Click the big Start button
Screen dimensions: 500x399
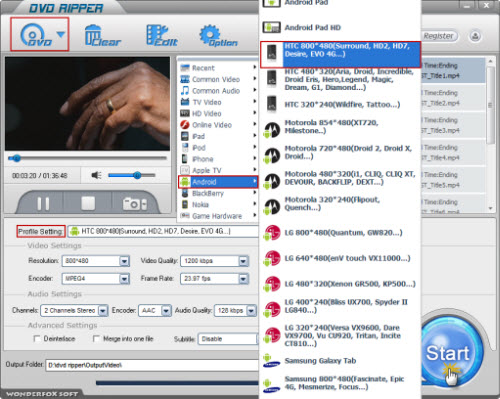coord(448,352)
